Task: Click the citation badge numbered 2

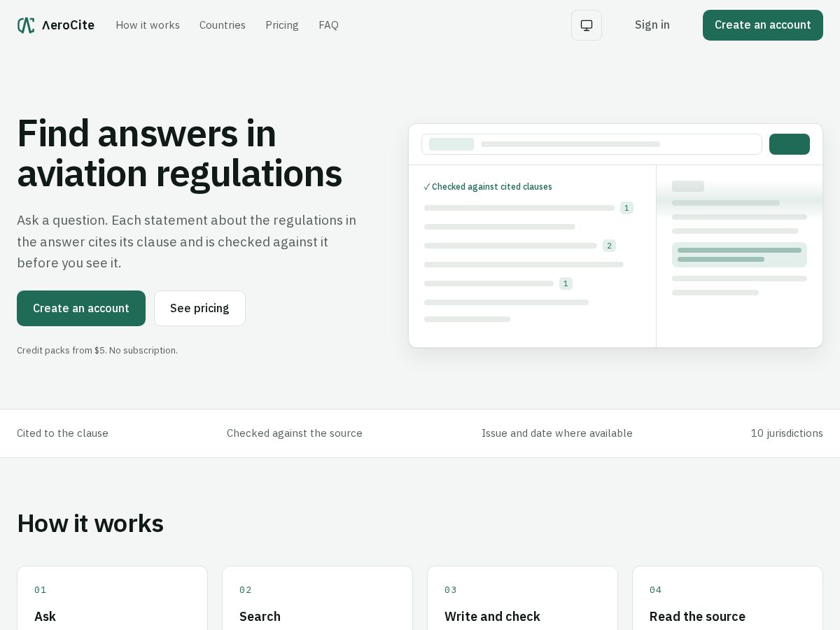Action: (609, 246)
